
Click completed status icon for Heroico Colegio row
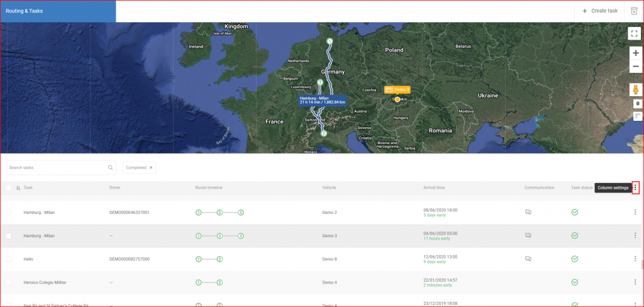pyautogui.click(x=575, y=282)
